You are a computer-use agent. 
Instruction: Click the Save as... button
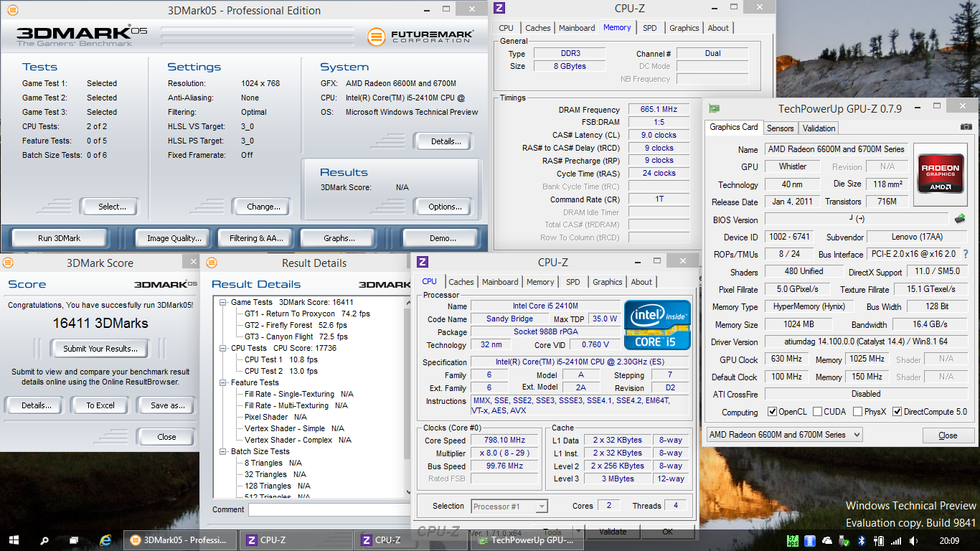pyautogui.click(x=167, y=405)
